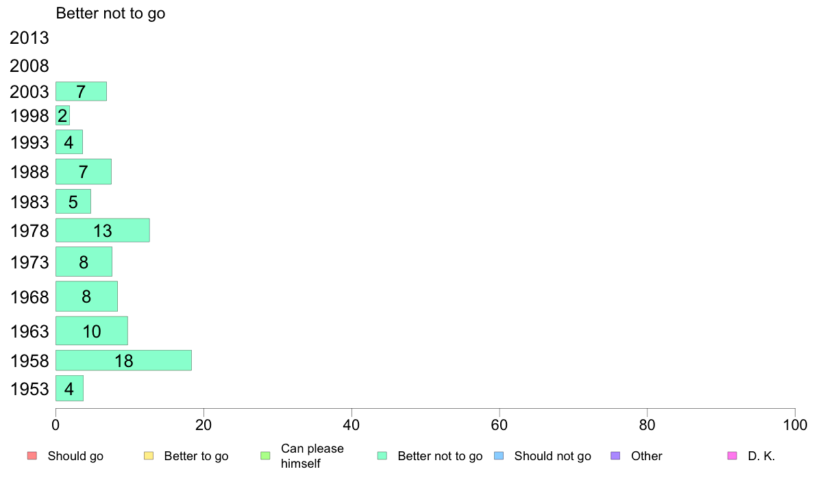Select the 2003 bar with value 7

(81, 91)
